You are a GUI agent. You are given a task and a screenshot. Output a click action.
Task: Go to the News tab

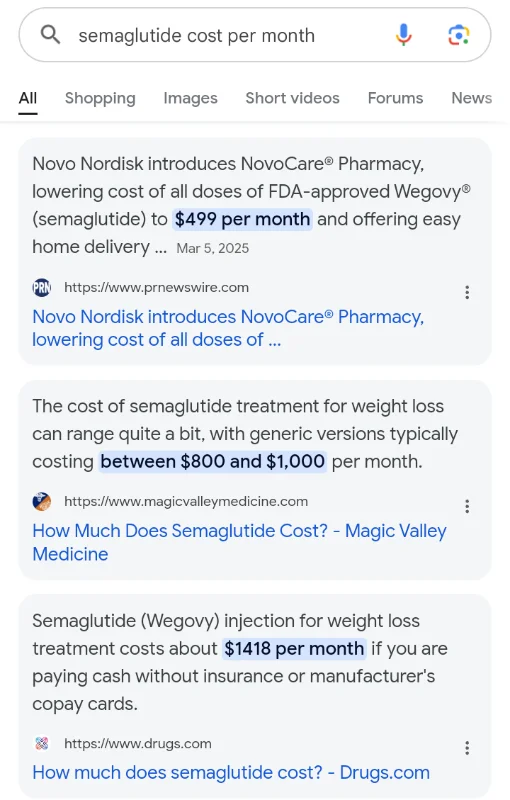point(472,98)
